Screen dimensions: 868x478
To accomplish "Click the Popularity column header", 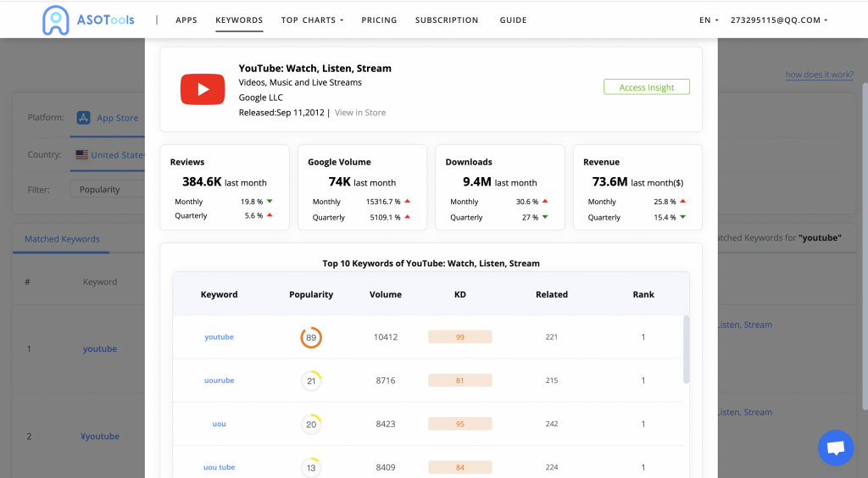I will point(311,294).
